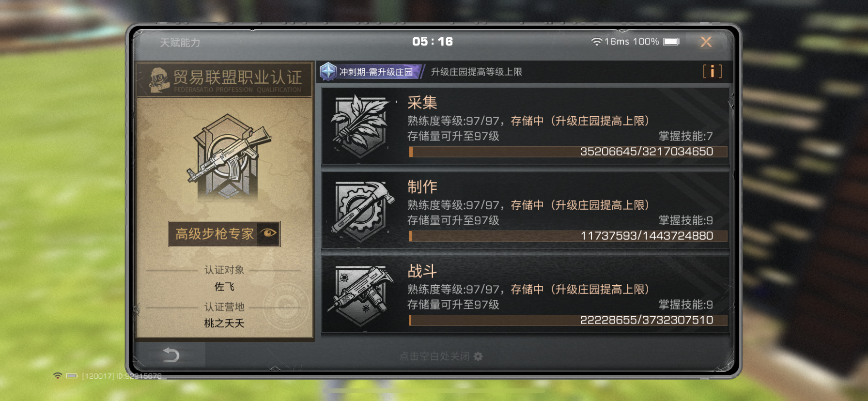Close the talent panel with X

(706, 42)
